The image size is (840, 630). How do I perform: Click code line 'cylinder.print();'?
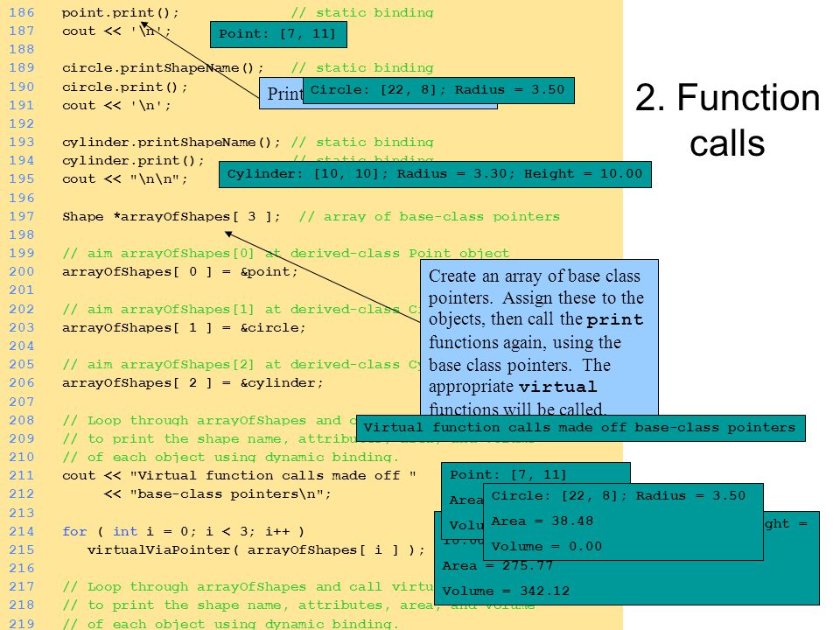133,161
